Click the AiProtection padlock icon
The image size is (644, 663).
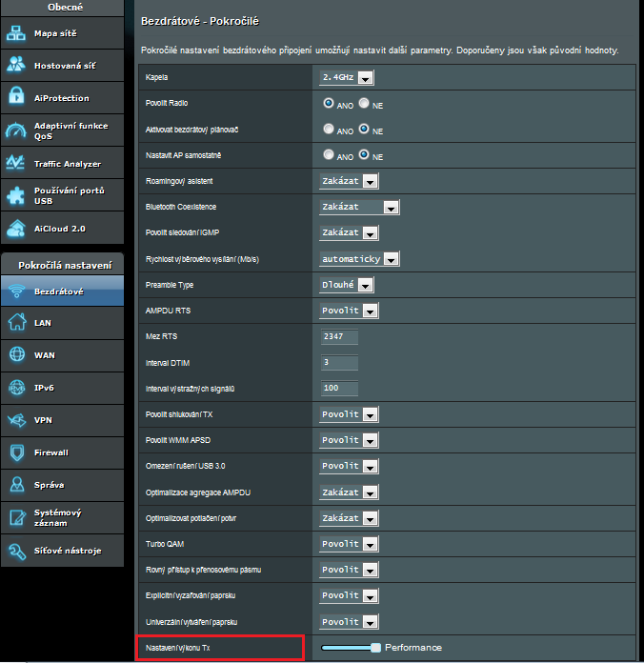tap(16, 95)
